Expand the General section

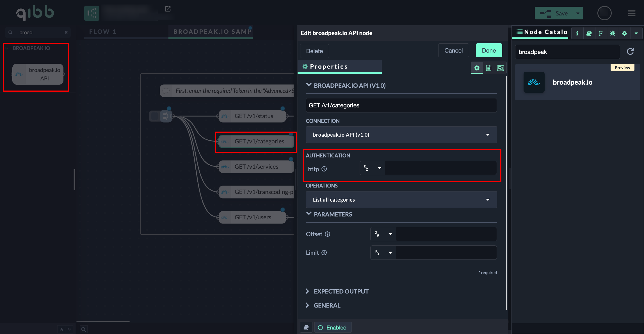(327, 305)
